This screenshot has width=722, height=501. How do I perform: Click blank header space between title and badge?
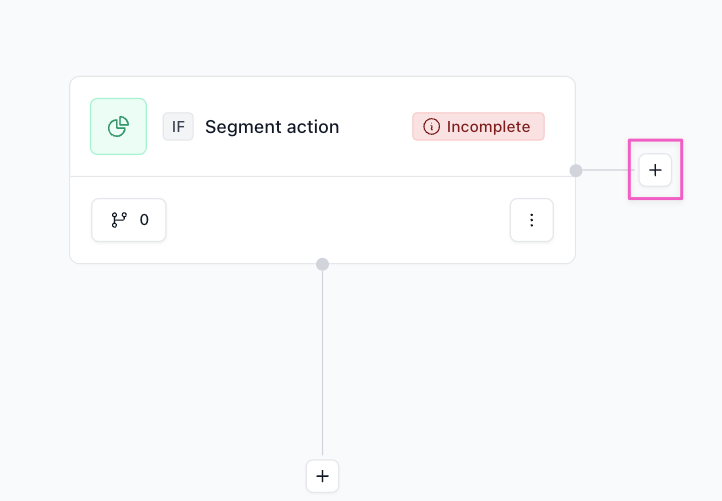[375, 127]
